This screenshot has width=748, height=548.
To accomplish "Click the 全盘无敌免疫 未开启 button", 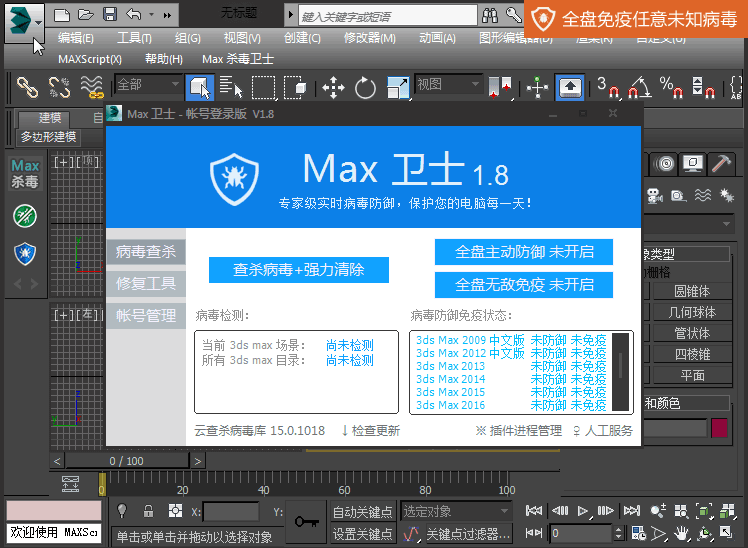I will click(524, 285).
